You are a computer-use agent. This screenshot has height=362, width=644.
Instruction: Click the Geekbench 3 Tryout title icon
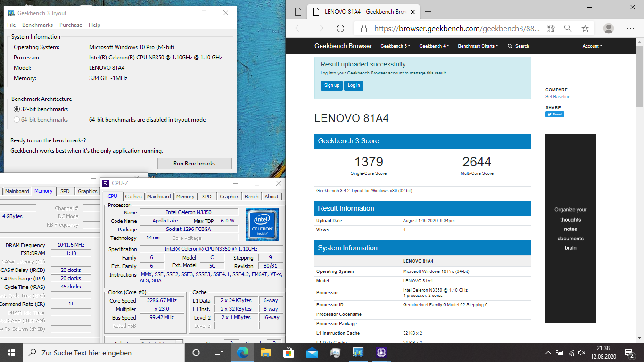pyautogui.click(x=12, y=13)
